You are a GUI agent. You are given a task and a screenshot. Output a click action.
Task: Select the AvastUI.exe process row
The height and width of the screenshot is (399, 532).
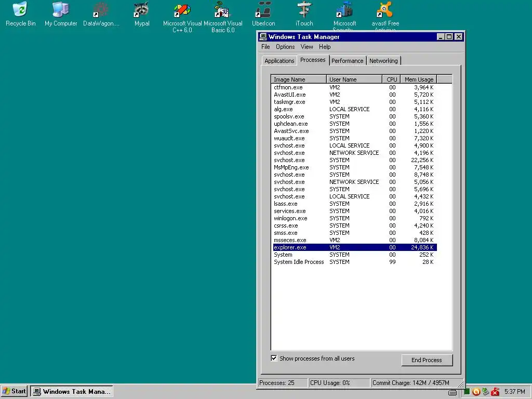click(354, 95)
